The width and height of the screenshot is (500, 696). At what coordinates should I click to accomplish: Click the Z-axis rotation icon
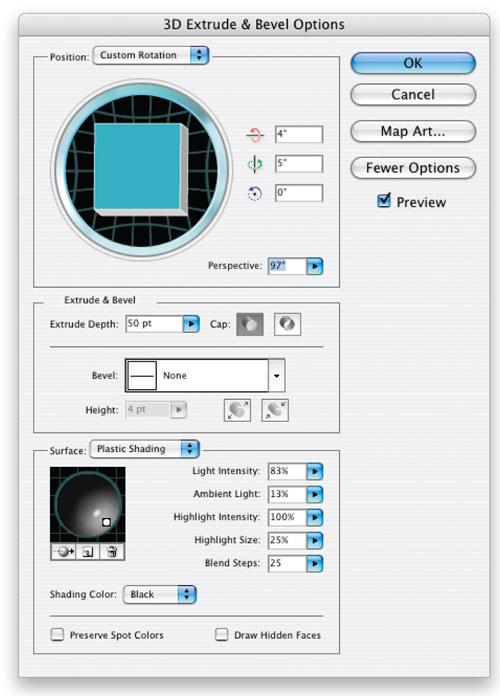254,194
